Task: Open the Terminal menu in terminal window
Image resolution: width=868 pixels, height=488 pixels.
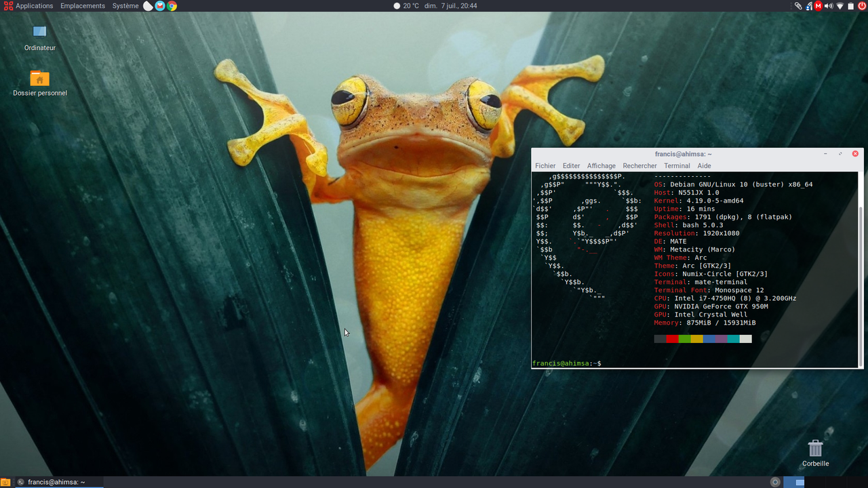Action: (x=677, y=165)
